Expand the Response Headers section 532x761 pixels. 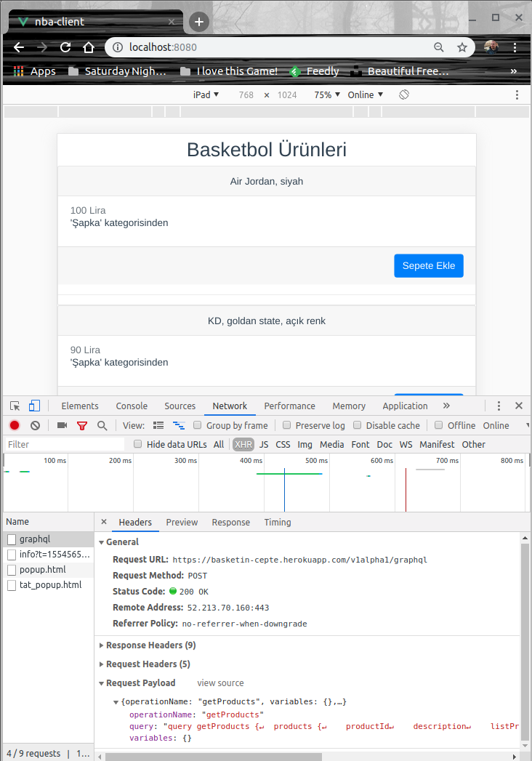point(150,645)
